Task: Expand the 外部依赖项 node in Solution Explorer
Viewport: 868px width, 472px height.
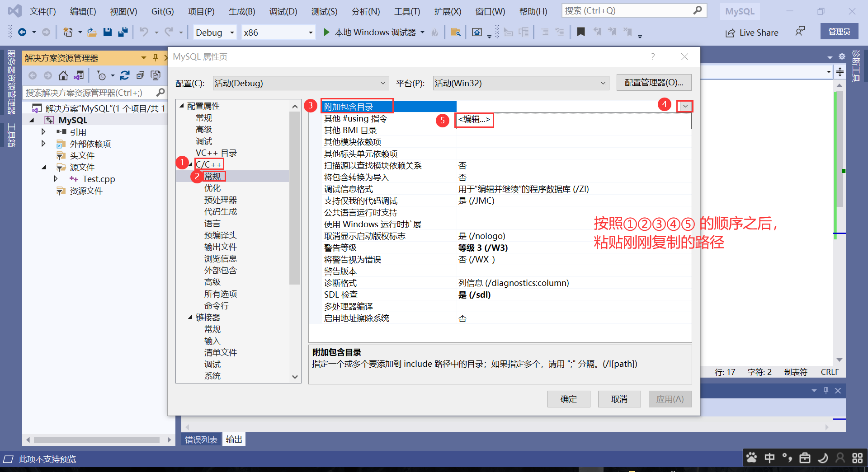Action: point(43,144)
